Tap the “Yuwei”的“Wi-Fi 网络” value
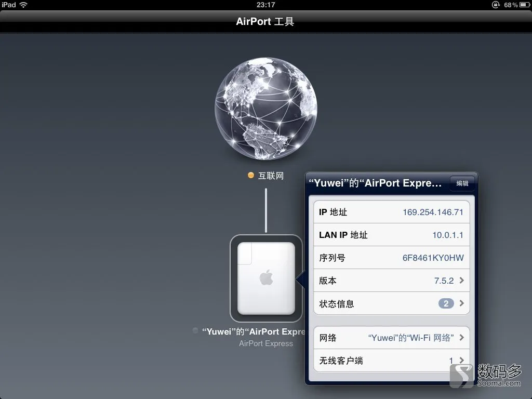The height and width of the screenshot is (399, 532). pos(411,338)
